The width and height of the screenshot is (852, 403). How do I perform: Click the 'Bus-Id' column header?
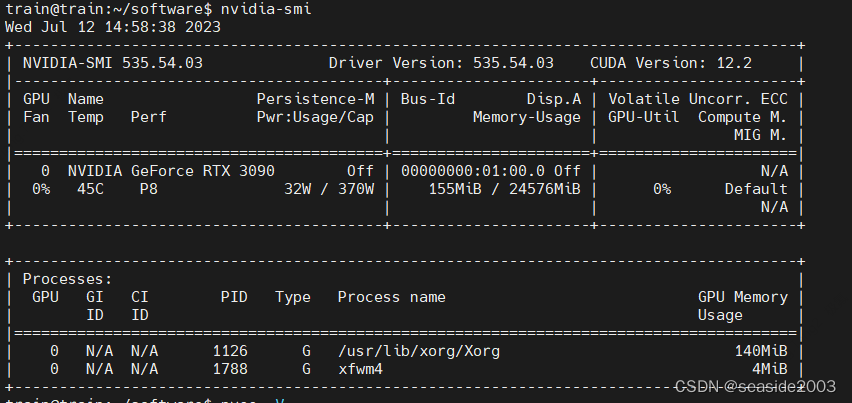[428, 99]
